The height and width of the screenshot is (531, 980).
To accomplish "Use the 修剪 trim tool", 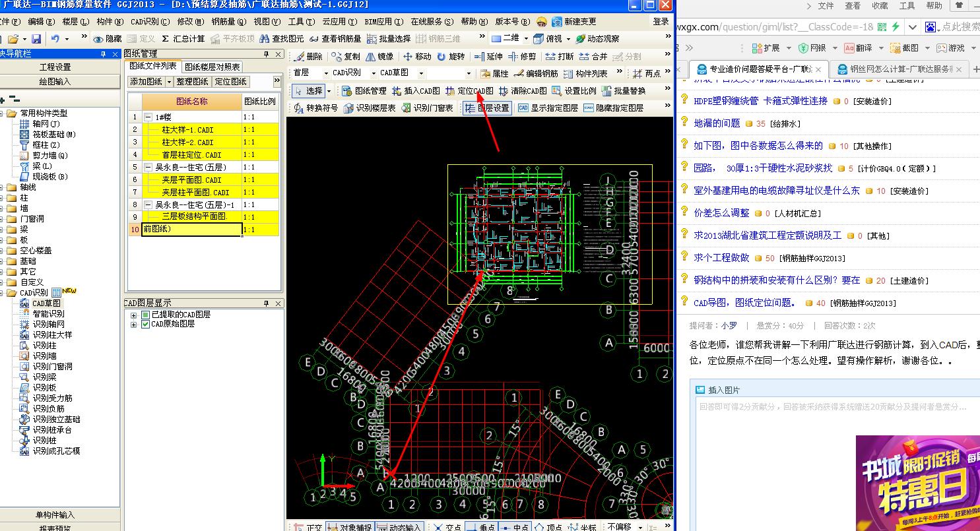I will point(522,57).
